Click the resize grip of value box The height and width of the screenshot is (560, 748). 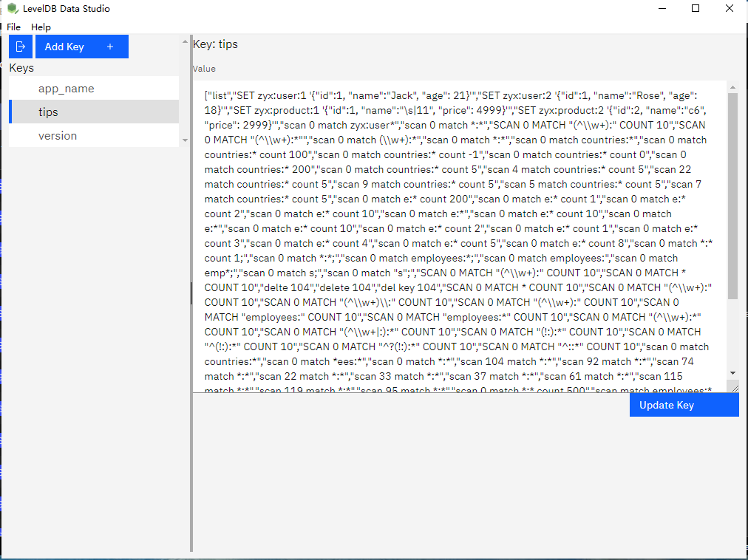point(732,386)
